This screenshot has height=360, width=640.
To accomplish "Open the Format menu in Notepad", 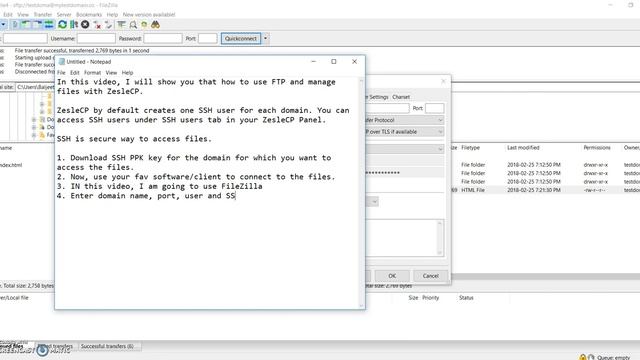I will tap(92, 73).
